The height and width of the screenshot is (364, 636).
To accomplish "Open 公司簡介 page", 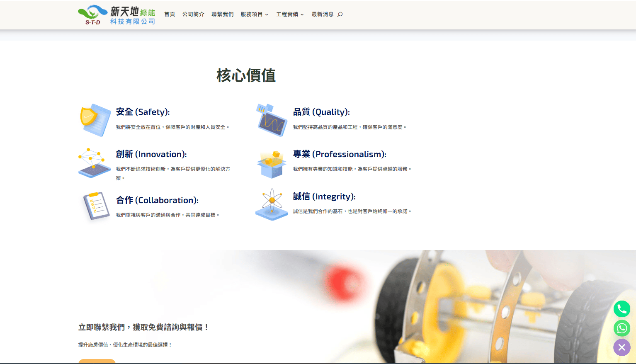I will click(193, 15).
